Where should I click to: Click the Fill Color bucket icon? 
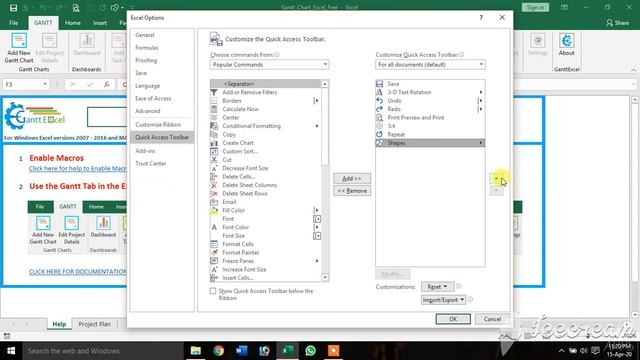click(214, 210)
